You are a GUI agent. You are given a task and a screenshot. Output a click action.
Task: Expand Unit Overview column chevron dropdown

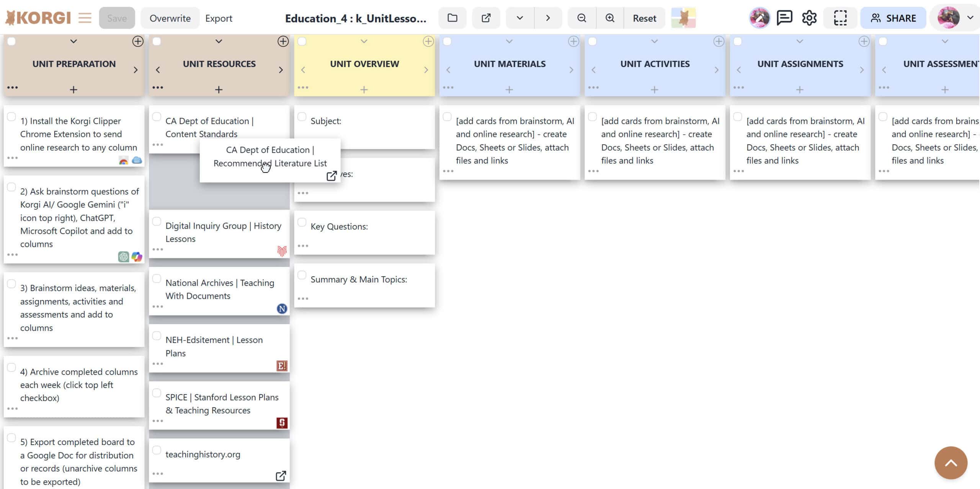click(x=364, y=41)
